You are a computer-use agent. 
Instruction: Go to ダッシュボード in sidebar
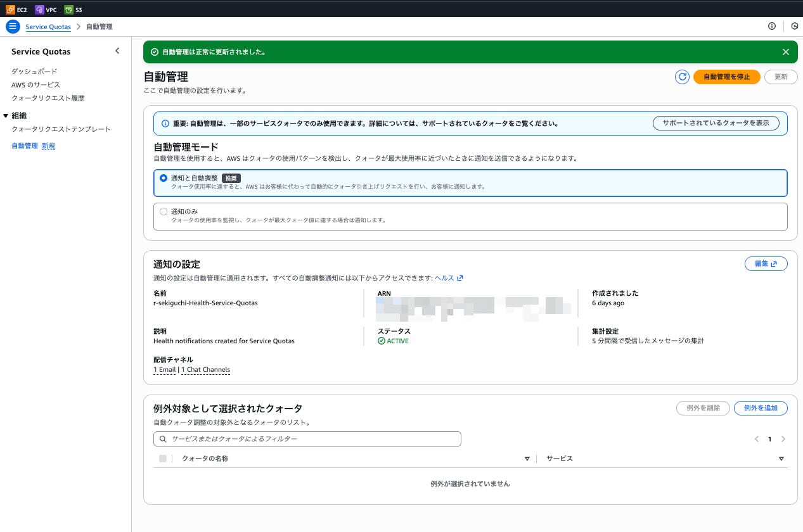click(x=34, y=72)
